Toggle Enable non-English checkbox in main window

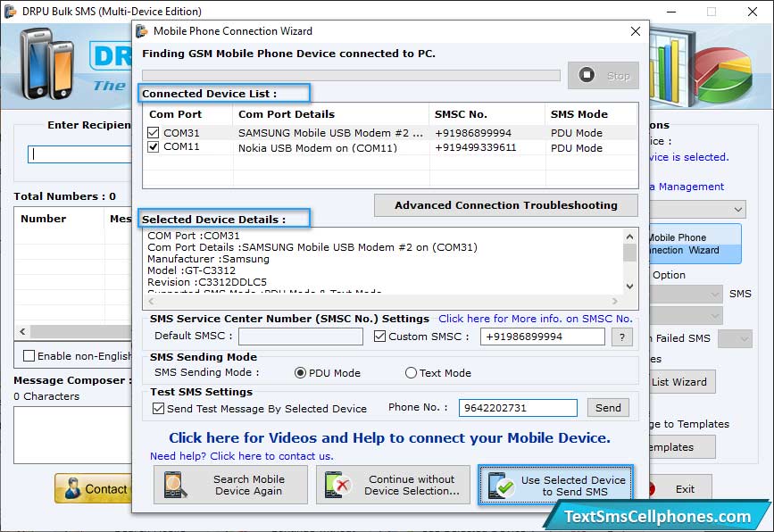(x=29, y=356)
